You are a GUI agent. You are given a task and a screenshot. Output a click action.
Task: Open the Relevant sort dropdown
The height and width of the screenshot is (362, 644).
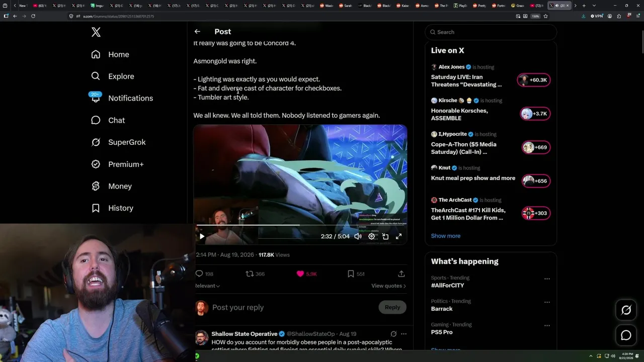click(x=207, y=286)
